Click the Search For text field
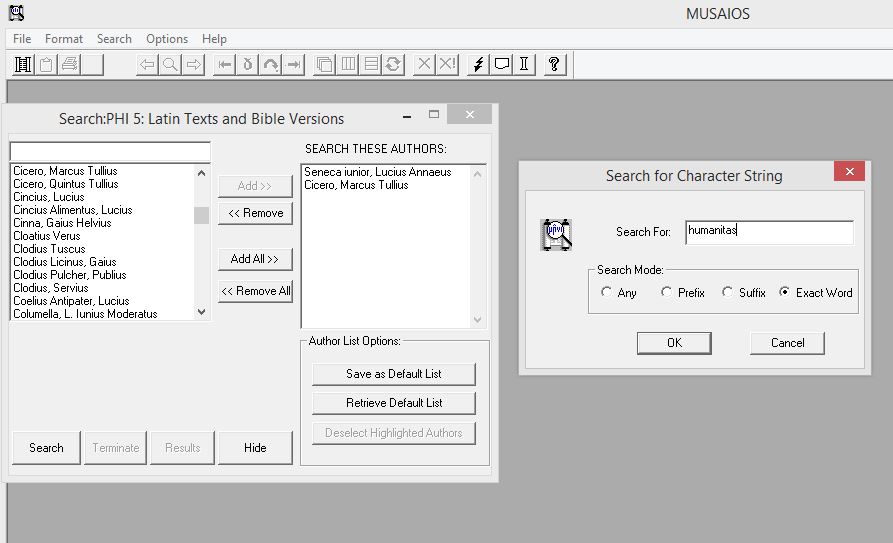 (x=768, y=232)
